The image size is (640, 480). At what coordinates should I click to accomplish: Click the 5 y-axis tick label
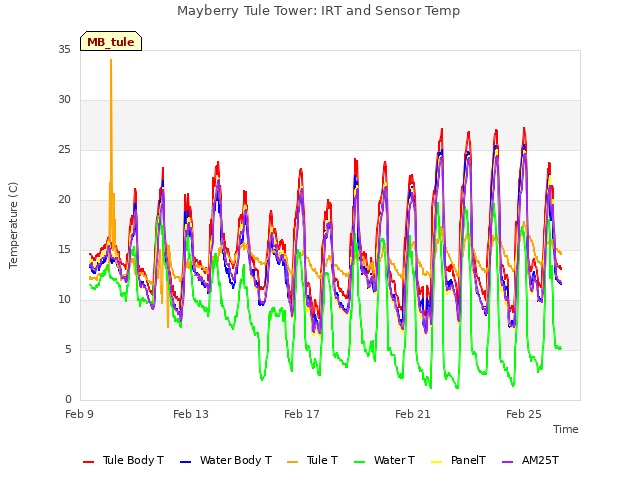click(68, 350)
